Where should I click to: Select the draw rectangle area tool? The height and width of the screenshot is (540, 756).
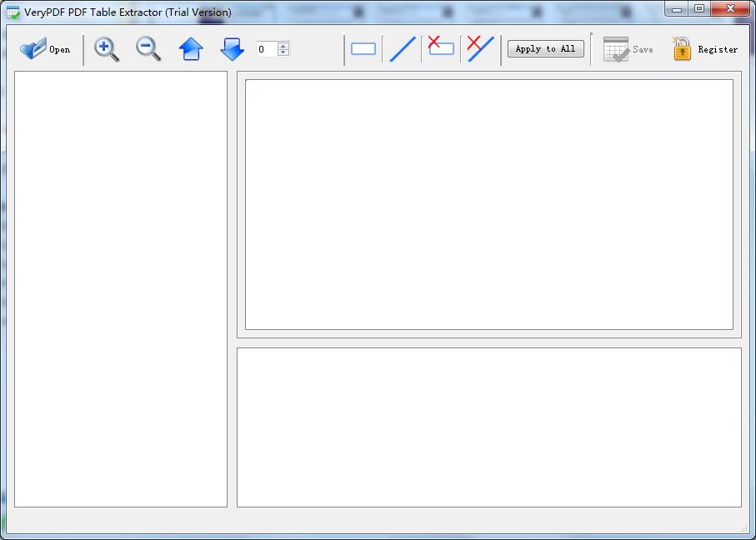click(363, 49)
